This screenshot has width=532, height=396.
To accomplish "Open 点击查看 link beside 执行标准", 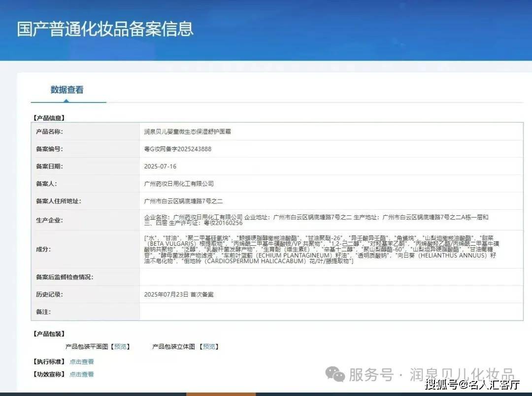I will (x=81, y=362).
